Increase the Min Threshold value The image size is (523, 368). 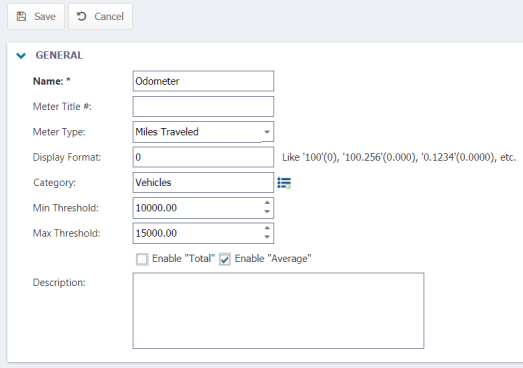pyautogui.click(x=267, y=203)
